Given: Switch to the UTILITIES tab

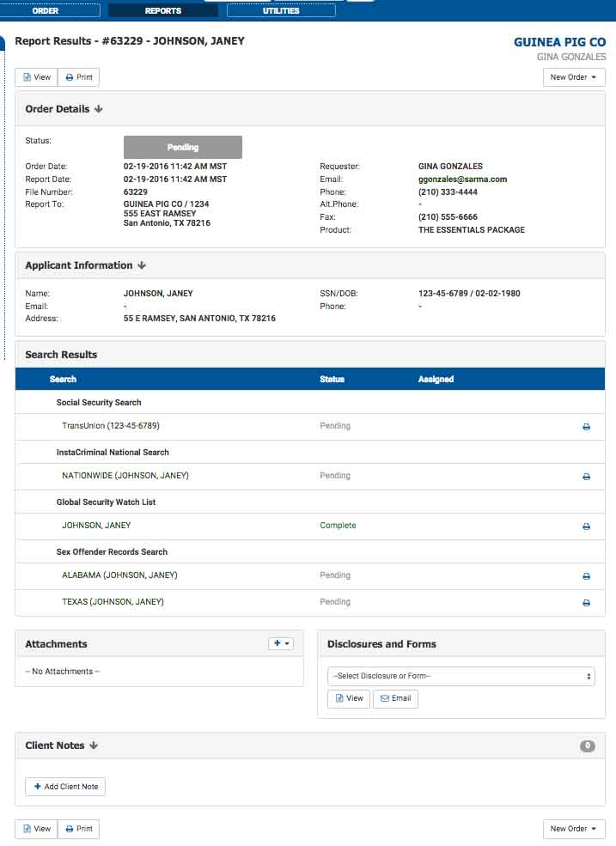Looking at the screenshot, I should pos(281,11).
